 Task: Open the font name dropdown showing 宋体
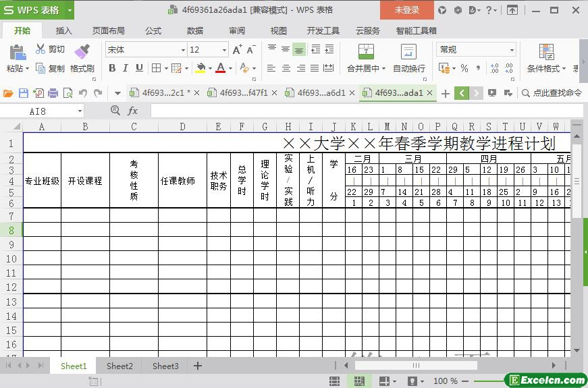182,50
